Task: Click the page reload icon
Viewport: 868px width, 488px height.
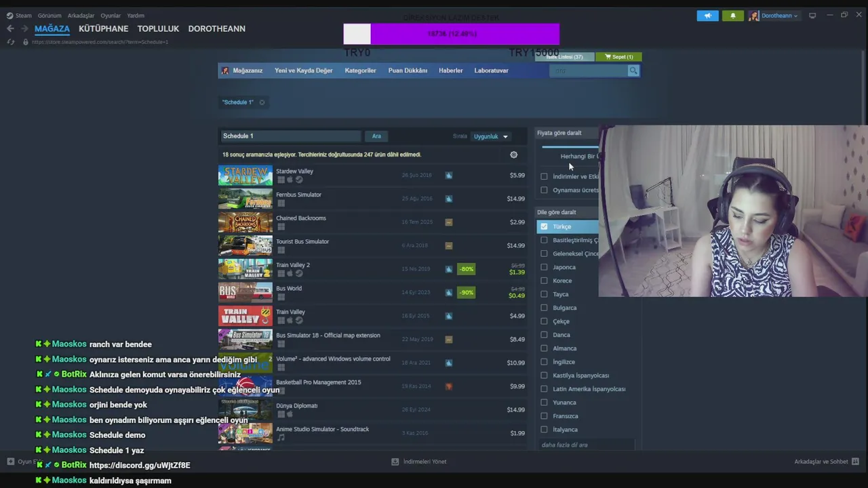Action: tap(10, 42)
